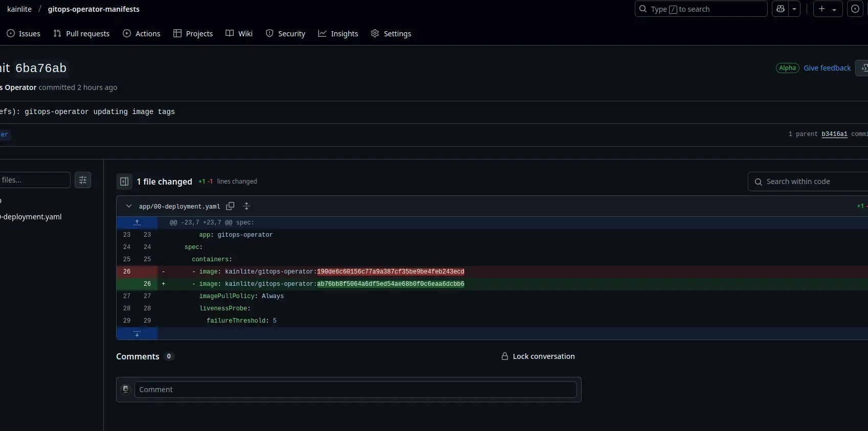Open the Copilot dropdown arrow

coord(794,9)
